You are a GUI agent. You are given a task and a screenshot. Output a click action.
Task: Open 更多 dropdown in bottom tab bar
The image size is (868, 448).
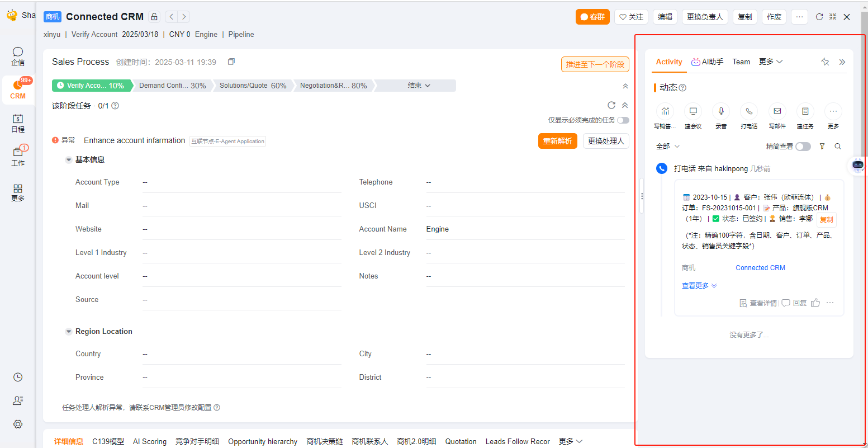click(571, 441)
